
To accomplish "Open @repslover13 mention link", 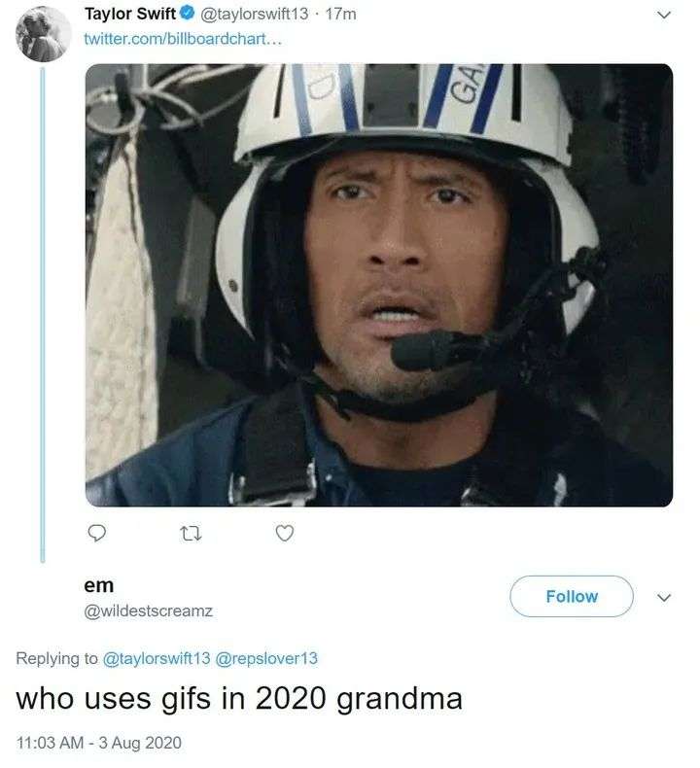I will 266,658.
